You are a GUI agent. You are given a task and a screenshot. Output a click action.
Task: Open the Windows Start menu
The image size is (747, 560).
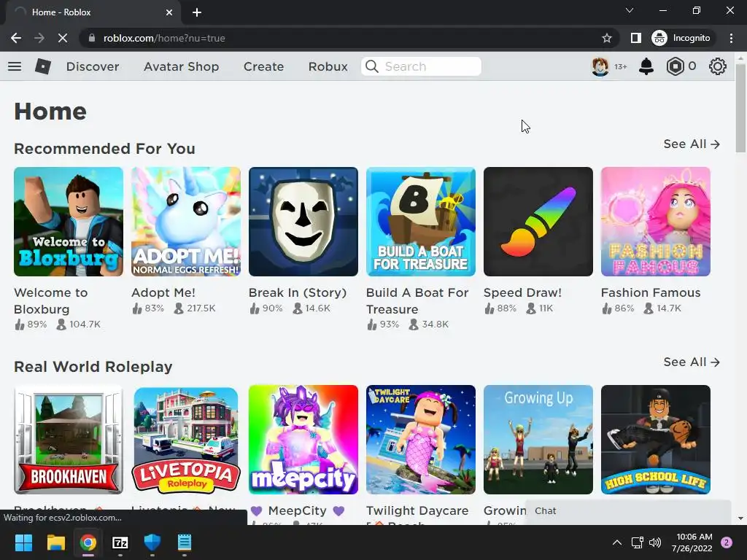click(23, 542)
